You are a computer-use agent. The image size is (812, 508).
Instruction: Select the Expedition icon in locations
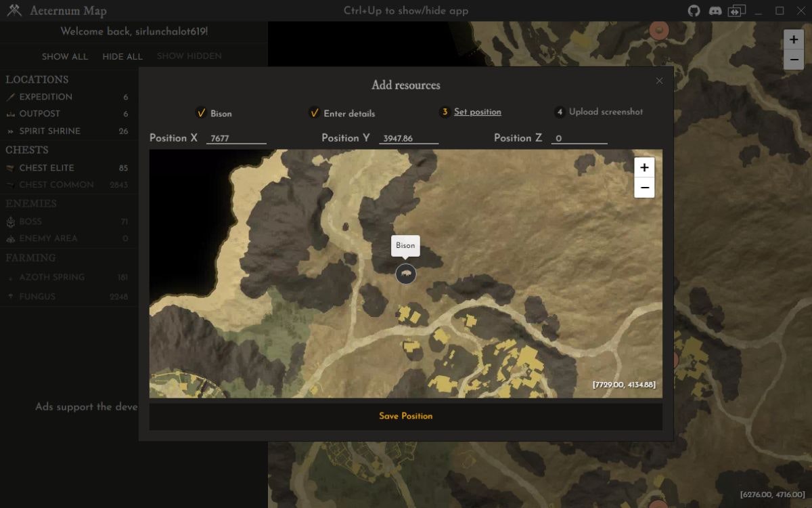[11, 96]
